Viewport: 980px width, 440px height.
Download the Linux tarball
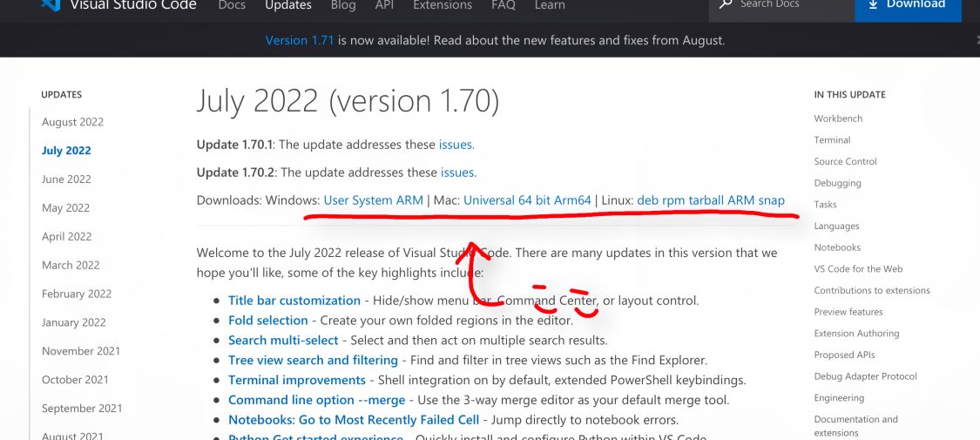point(706,200)
